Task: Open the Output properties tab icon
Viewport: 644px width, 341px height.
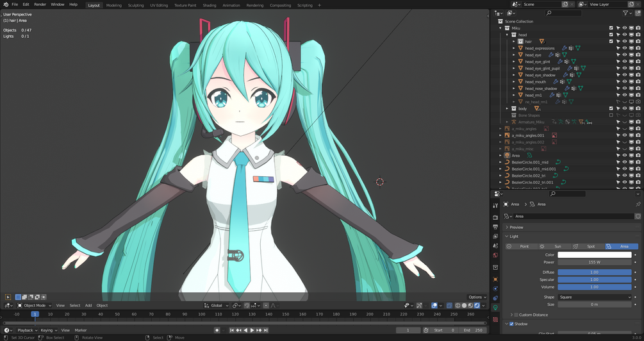Action: [x=495, y=227]
